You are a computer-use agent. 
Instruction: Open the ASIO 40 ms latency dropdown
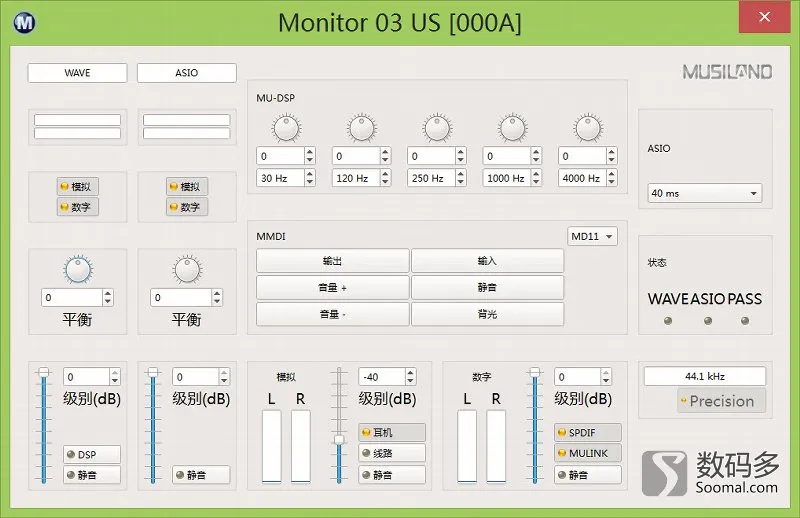click(x=705, y=193)
